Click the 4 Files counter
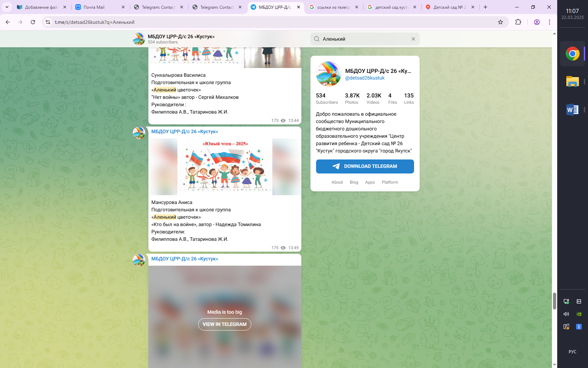 [x=392, y=98]
